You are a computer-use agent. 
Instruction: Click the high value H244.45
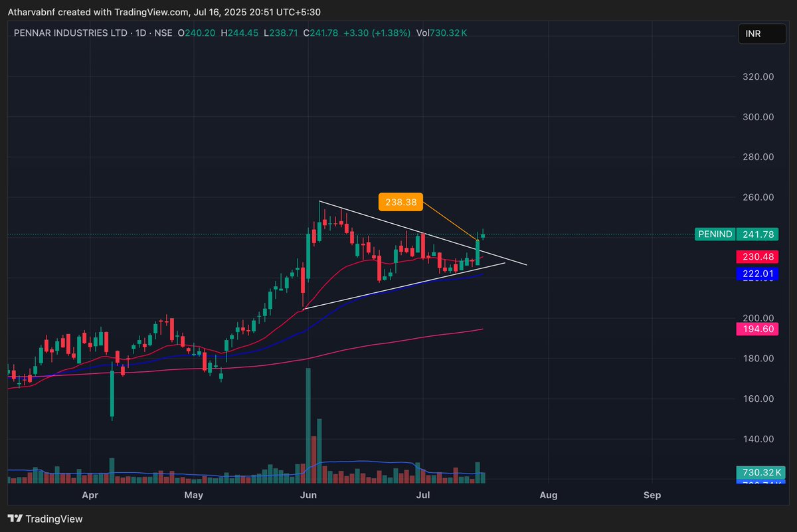tap(239, 33)
